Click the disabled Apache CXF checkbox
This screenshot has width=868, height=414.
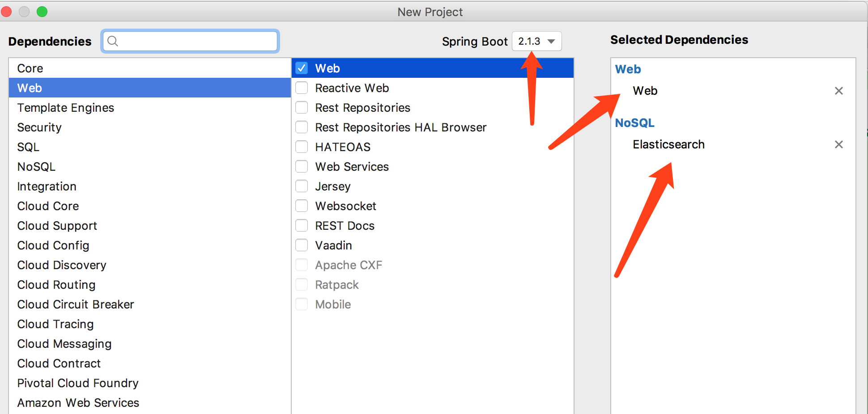[x=302, y=265]
